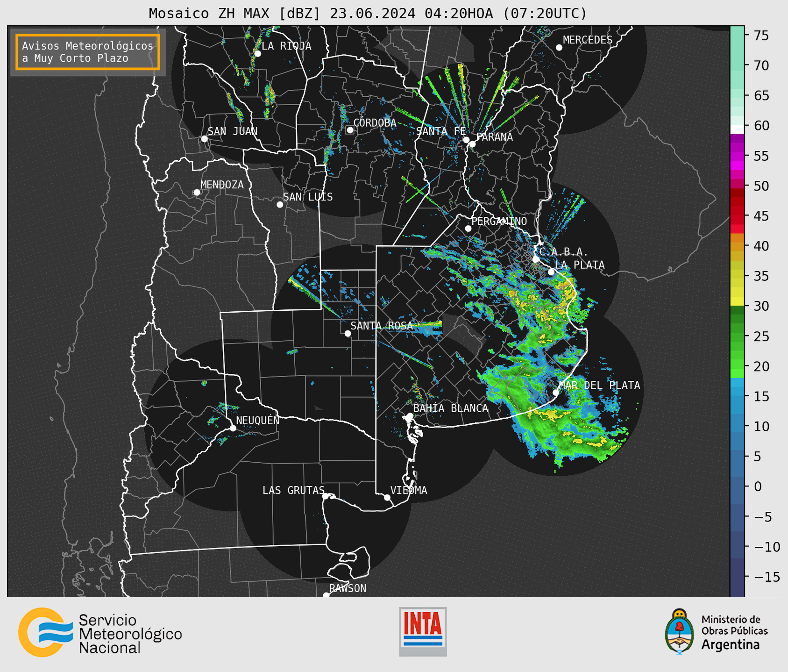This screenshot has height=672, width=788.
Task: Click the PARANA city marker dot
Action: tap(472, 144)
